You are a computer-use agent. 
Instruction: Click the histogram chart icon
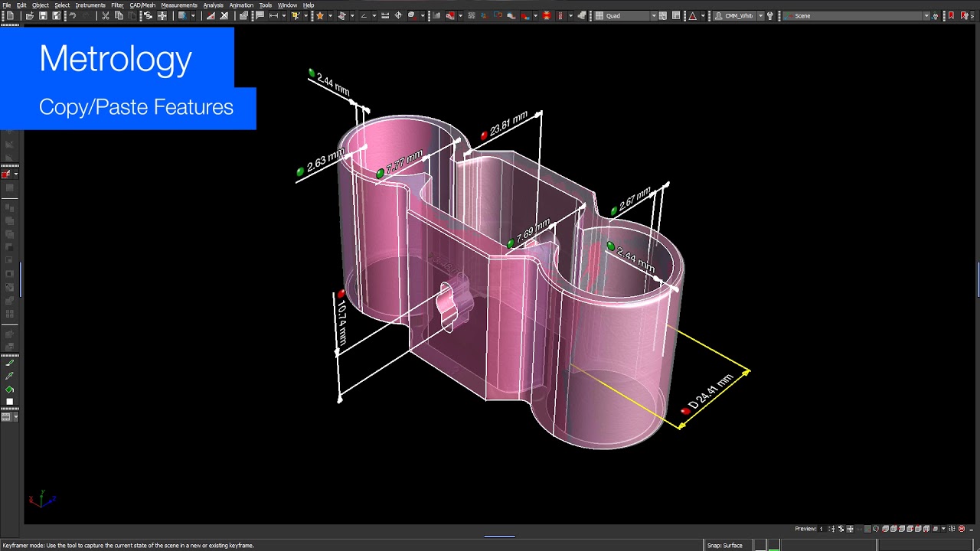tap(436, 15)
